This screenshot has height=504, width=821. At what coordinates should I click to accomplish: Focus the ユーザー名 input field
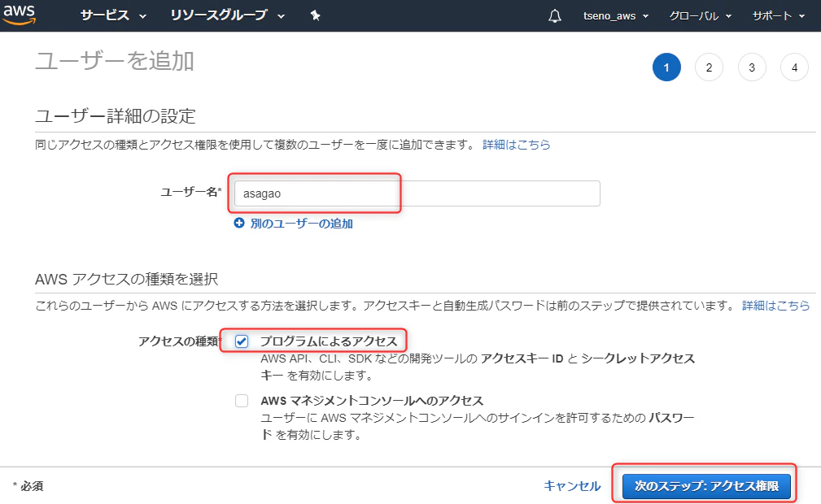click(x=417, y=193)
